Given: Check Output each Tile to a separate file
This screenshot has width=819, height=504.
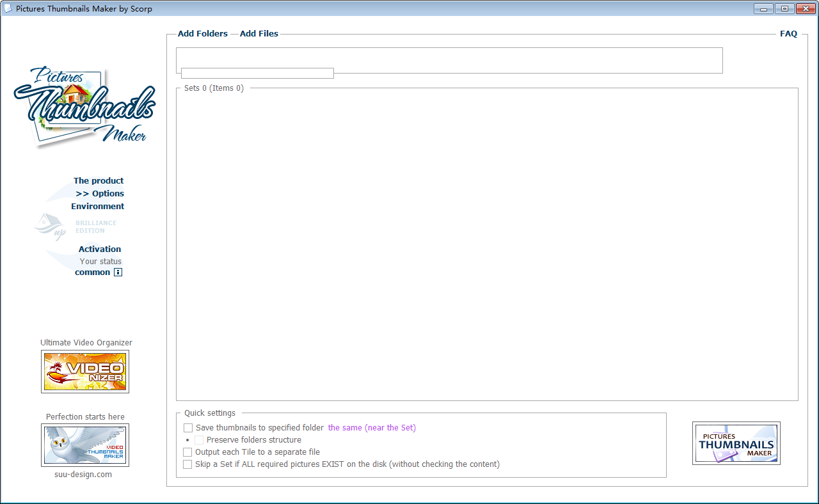Looking at the screenshot, I should (187, 452).
